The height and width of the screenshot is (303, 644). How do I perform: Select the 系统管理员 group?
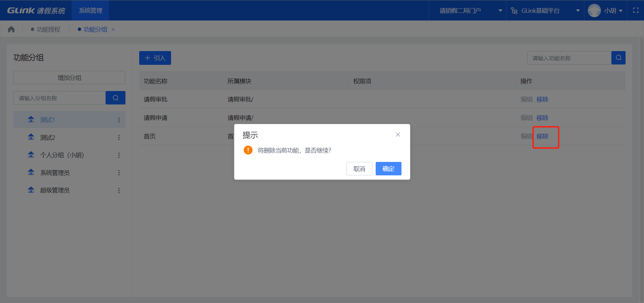click(x=69, y=173)
